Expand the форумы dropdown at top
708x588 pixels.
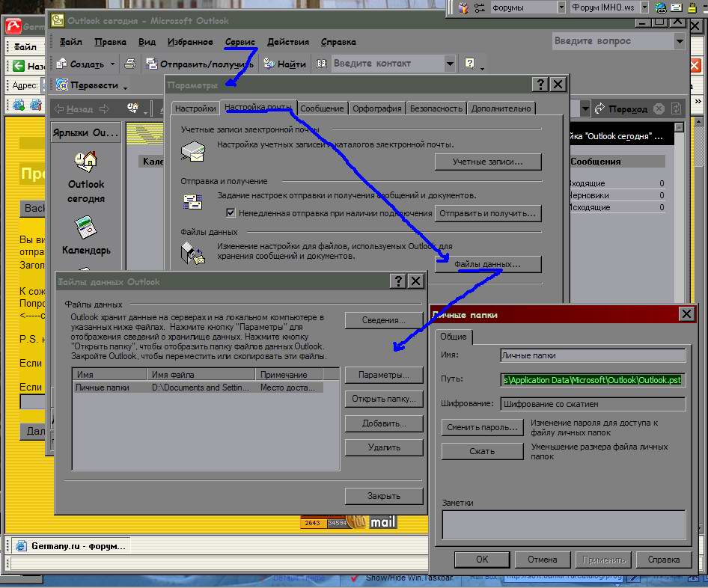(x=561, y=7)
